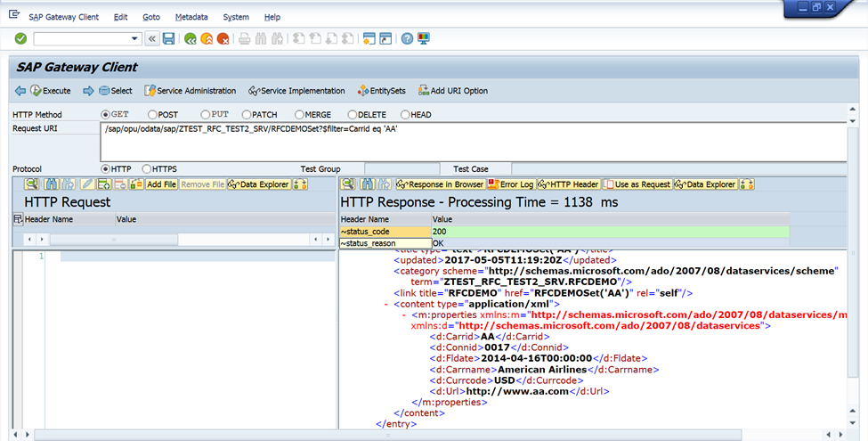Open the Edit menu

[121, 17]
